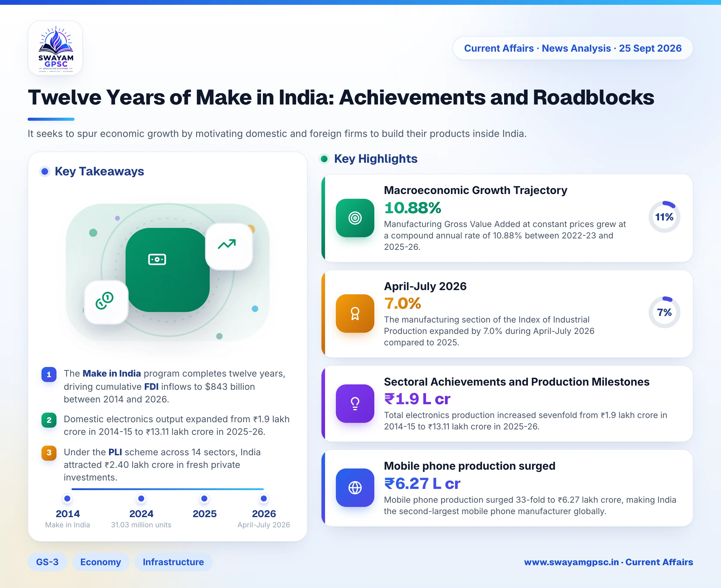Click the orange award ribbon icon
The image size is (721, 588).
coord(355,313)
